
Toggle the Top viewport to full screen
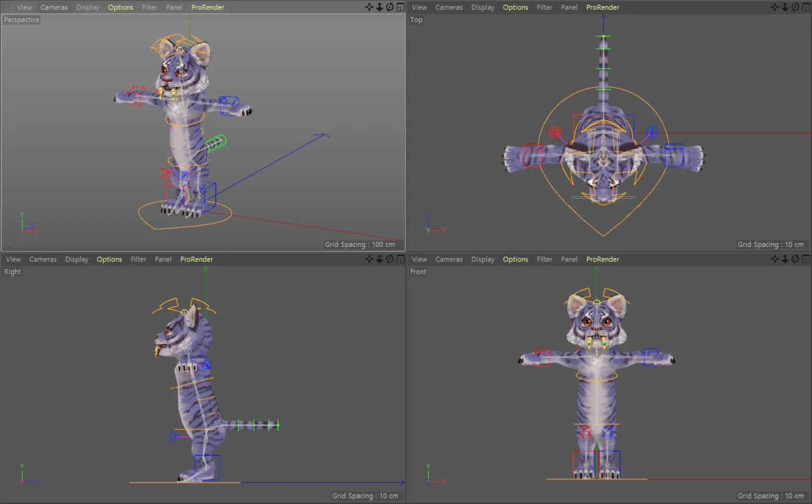point(806,7)
